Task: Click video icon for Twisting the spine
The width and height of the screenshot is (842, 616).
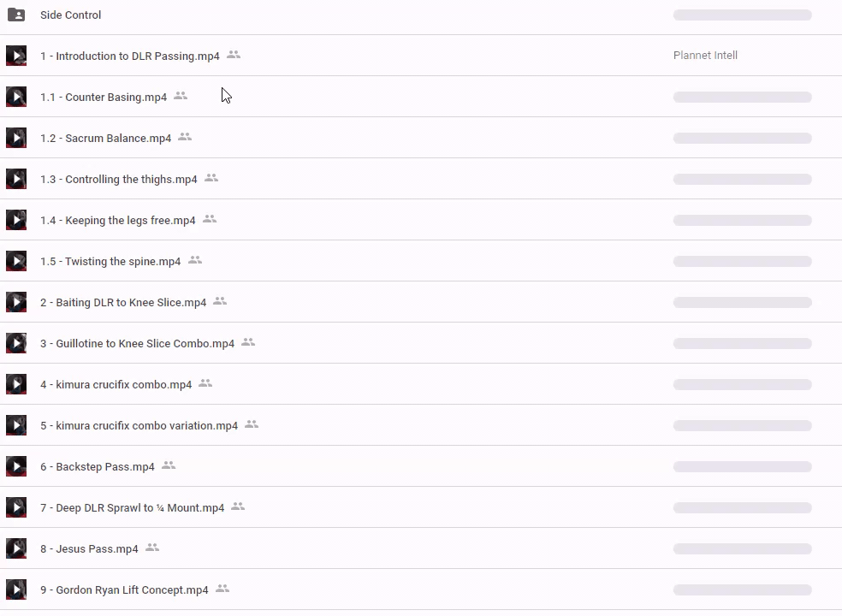Action: (16, 261)
